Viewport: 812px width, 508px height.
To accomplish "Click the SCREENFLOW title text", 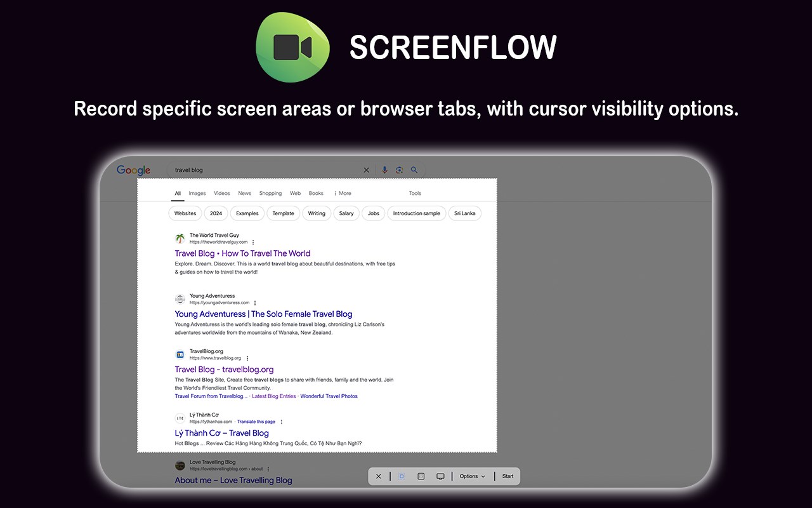I will pyautogui.click(x=453, y=47).
